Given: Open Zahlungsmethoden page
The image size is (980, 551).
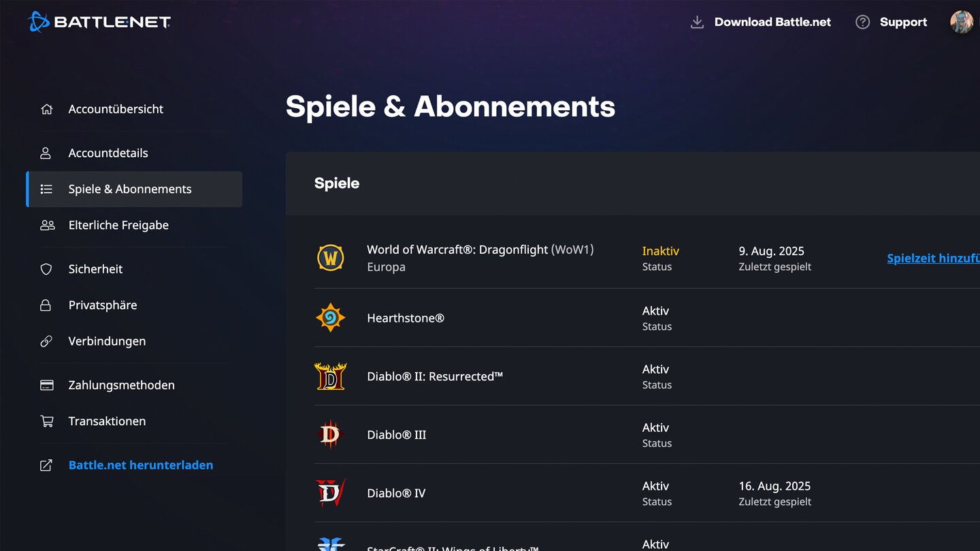Looking at the screenshot, I should 121,385.
